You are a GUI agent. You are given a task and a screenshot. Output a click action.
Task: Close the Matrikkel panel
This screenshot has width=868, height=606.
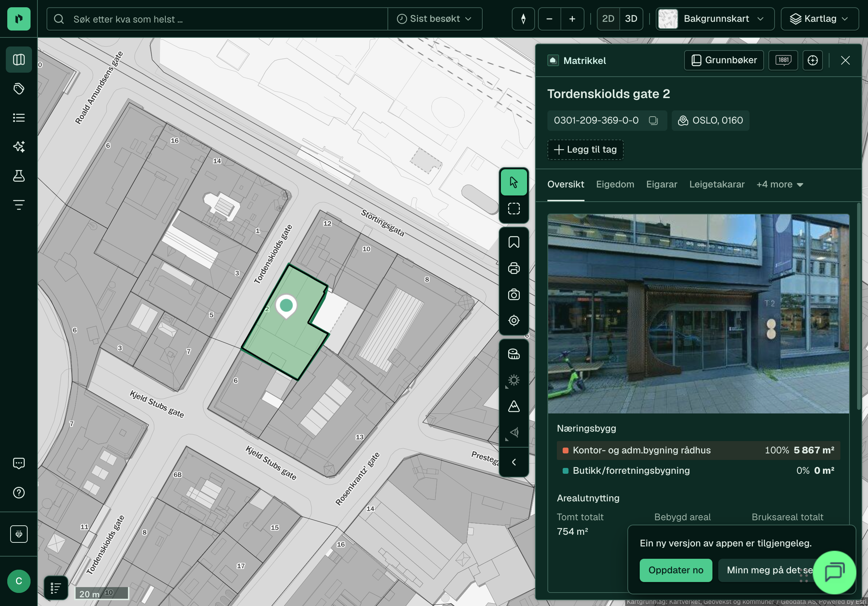coord(845,60)
